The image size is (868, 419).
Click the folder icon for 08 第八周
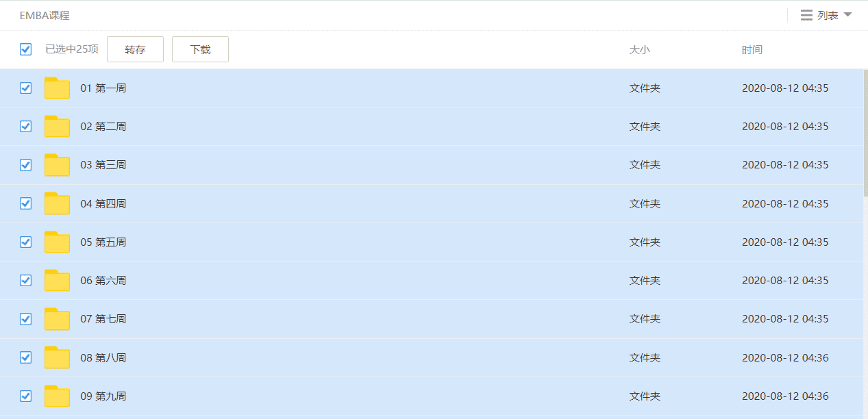(57, 357)
